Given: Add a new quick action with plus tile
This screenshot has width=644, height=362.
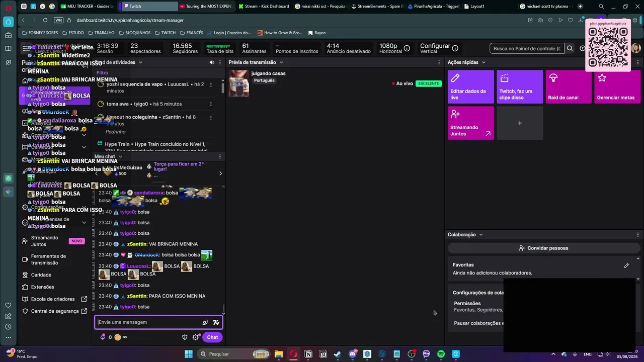Looking at the screenshot, I should coord(520,123).
